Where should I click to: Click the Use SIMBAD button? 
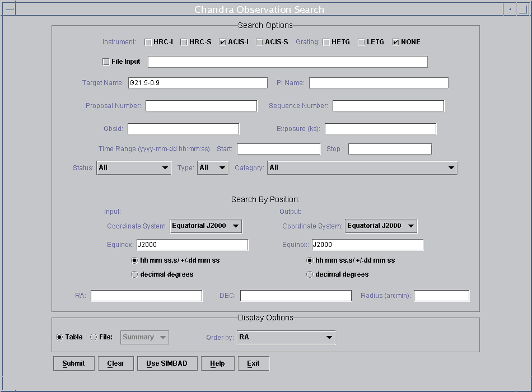(x=167, y=363)
